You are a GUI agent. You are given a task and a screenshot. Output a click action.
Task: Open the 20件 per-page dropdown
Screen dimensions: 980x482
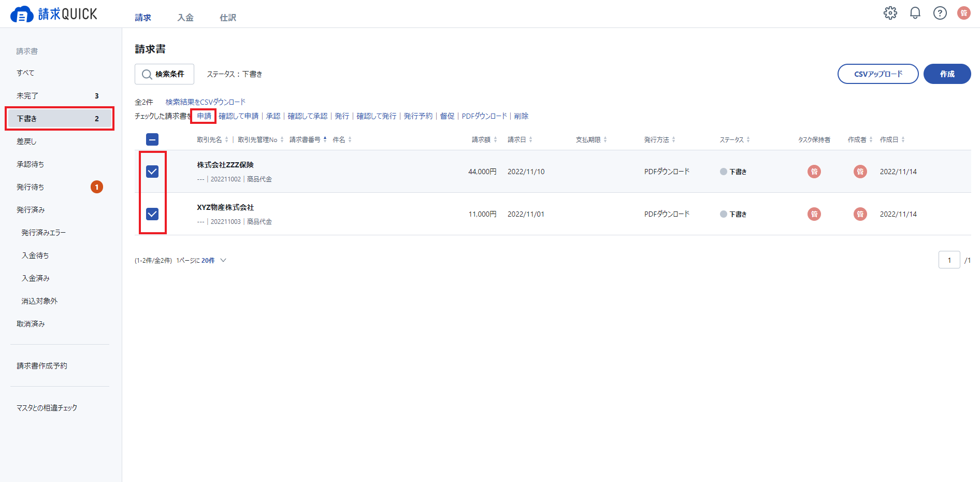(213, 260)
